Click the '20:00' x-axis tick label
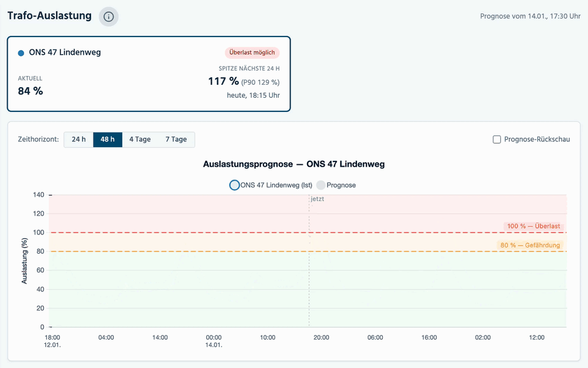 pos(322,337)
